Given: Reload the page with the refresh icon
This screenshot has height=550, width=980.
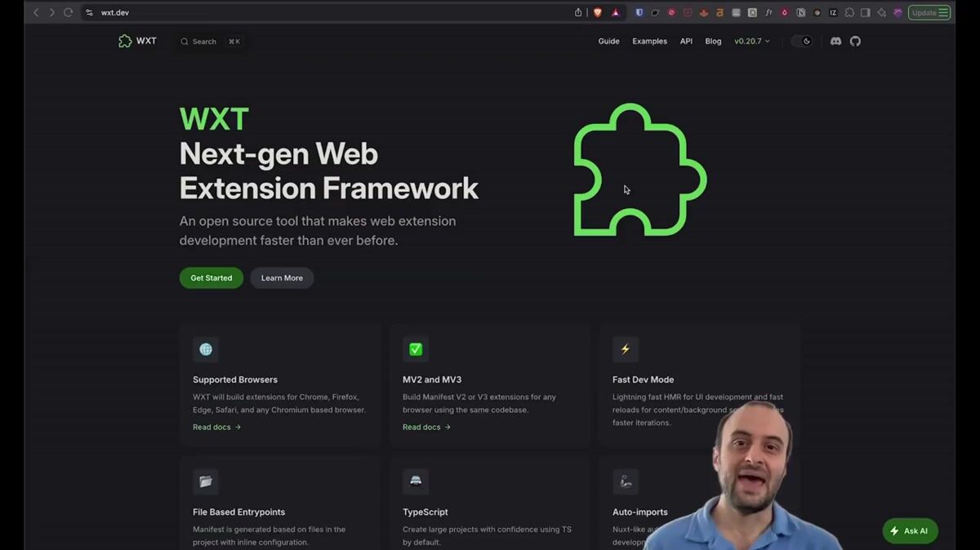Looking at the screenshot, I should [69, 12].
